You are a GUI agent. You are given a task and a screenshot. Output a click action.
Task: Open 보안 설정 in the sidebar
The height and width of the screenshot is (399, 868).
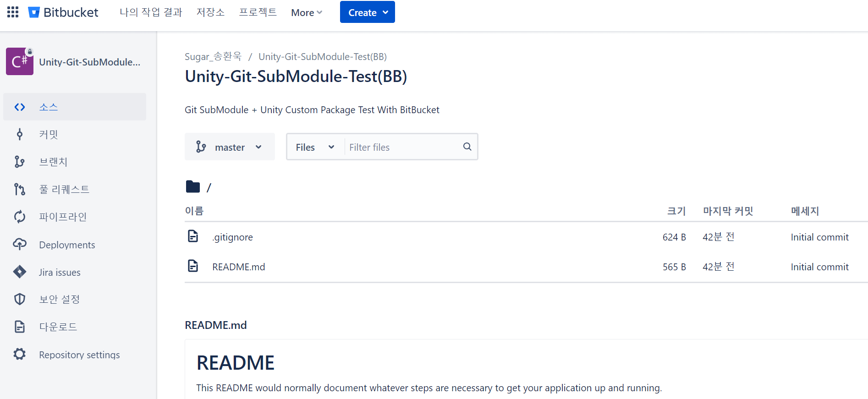(x=75, y=299)
